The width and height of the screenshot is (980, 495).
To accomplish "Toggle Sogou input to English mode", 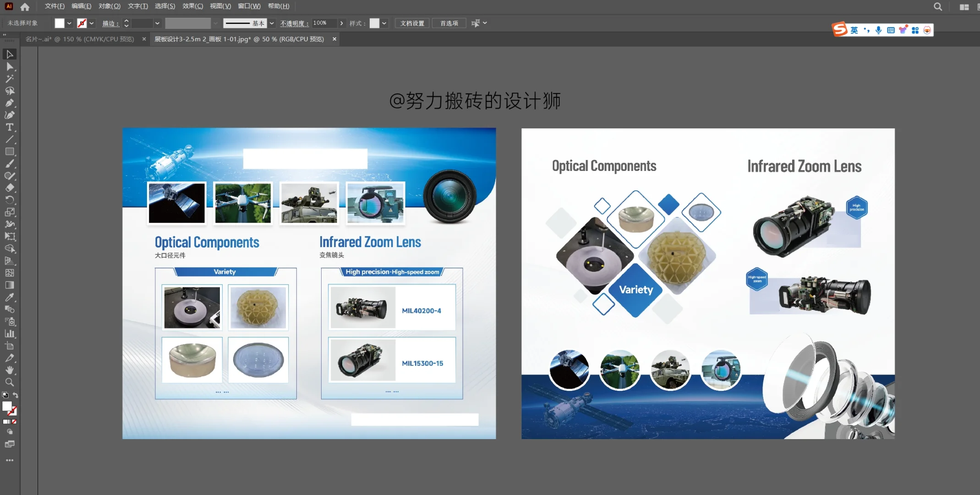I will click(854, 29).
